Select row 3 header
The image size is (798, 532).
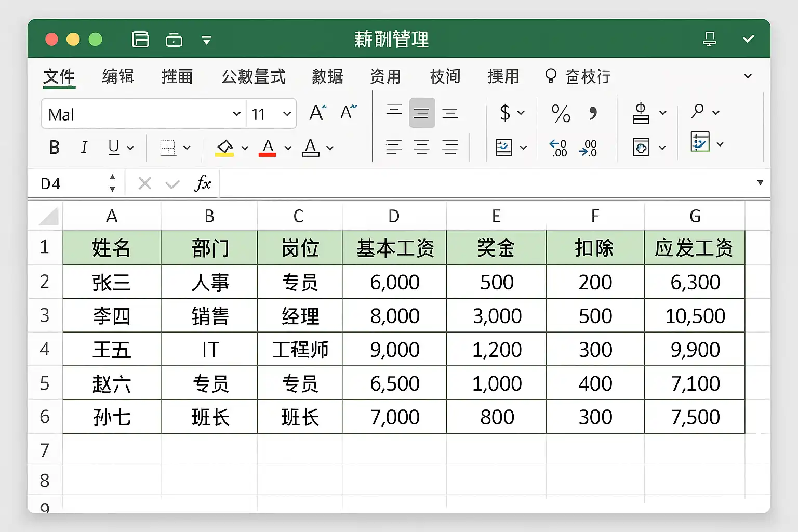[x=45, y=315]
